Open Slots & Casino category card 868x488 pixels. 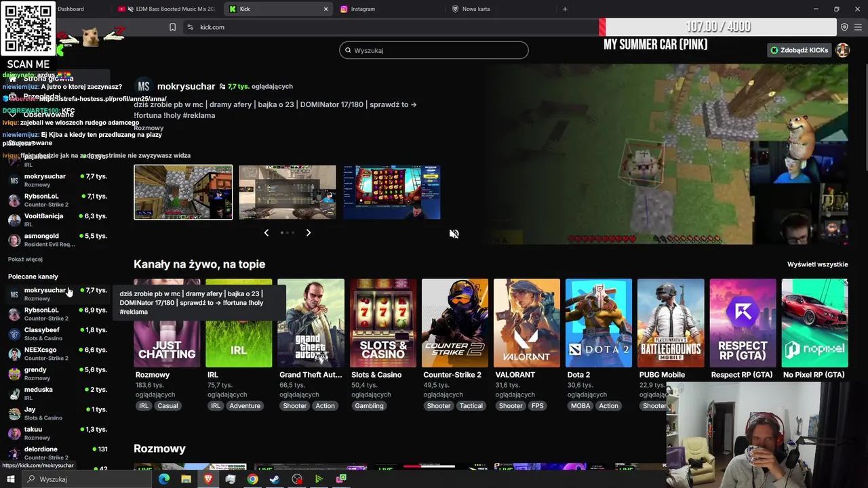tap(382, 323)
